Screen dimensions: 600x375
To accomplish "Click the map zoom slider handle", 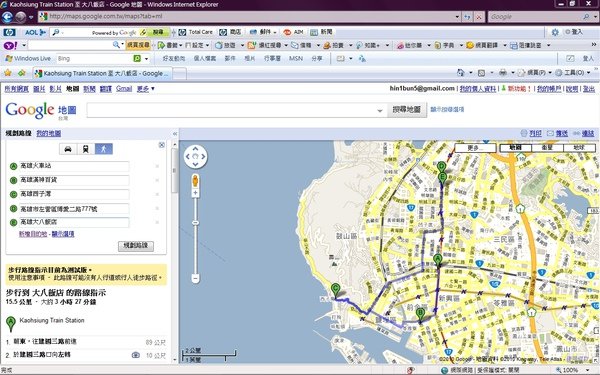I will tap(195, 223).
